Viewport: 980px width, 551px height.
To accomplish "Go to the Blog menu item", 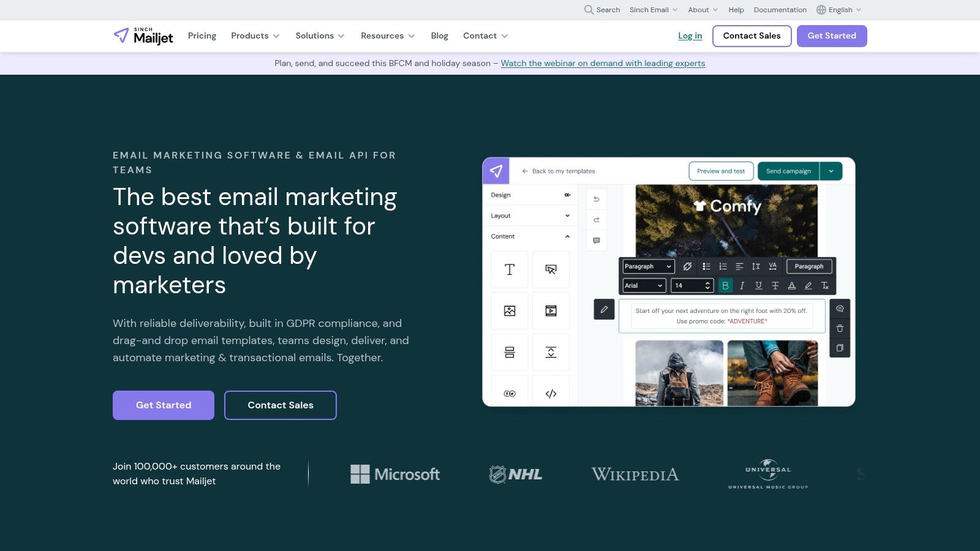I will [x=439, y=36].
